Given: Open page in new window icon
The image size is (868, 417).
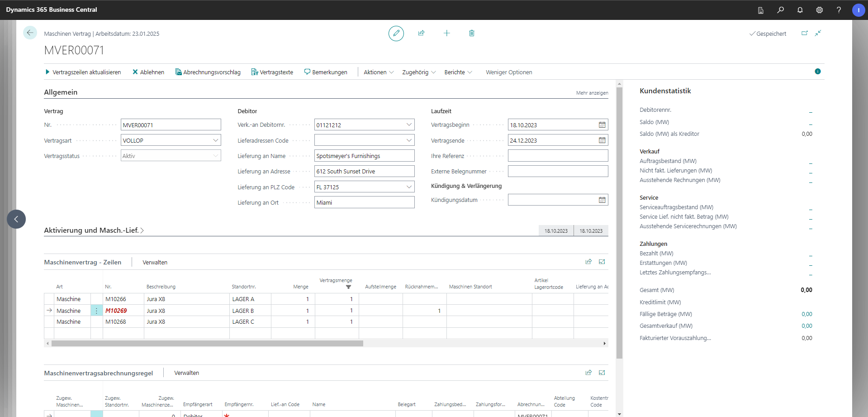Looking at the screenshot, I should pyautogui.click(x=804, y=33).
